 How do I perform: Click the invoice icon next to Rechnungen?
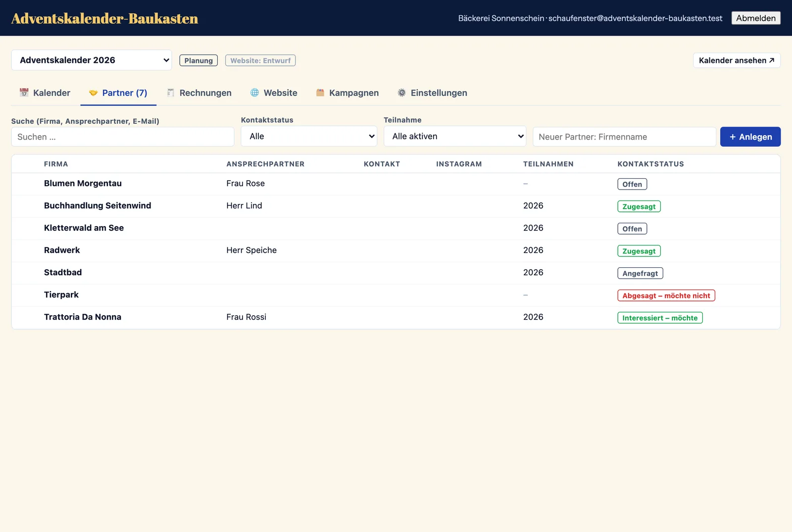pyautogui.click(x=171, y=93)
